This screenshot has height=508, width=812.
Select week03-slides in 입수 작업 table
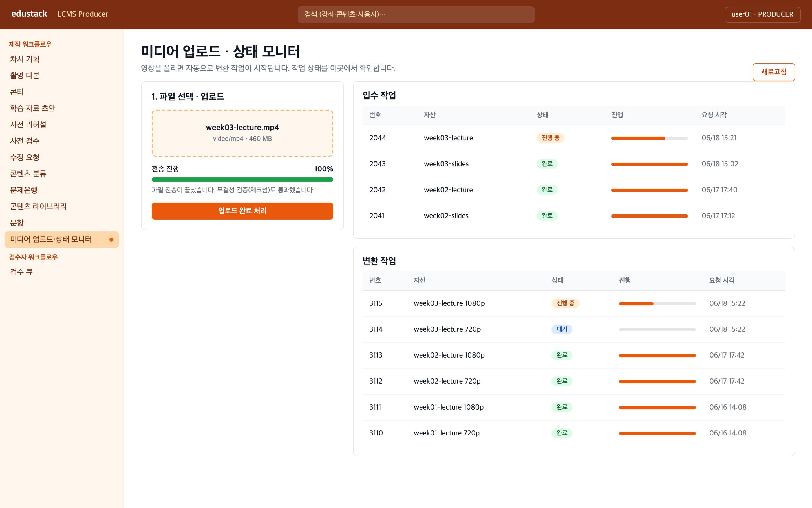pyautogui.click(x=446, y=164)
